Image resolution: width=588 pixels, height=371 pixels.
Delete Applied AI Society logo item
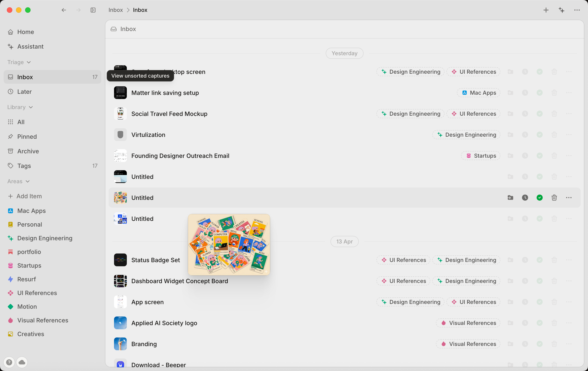coord(554,323)
